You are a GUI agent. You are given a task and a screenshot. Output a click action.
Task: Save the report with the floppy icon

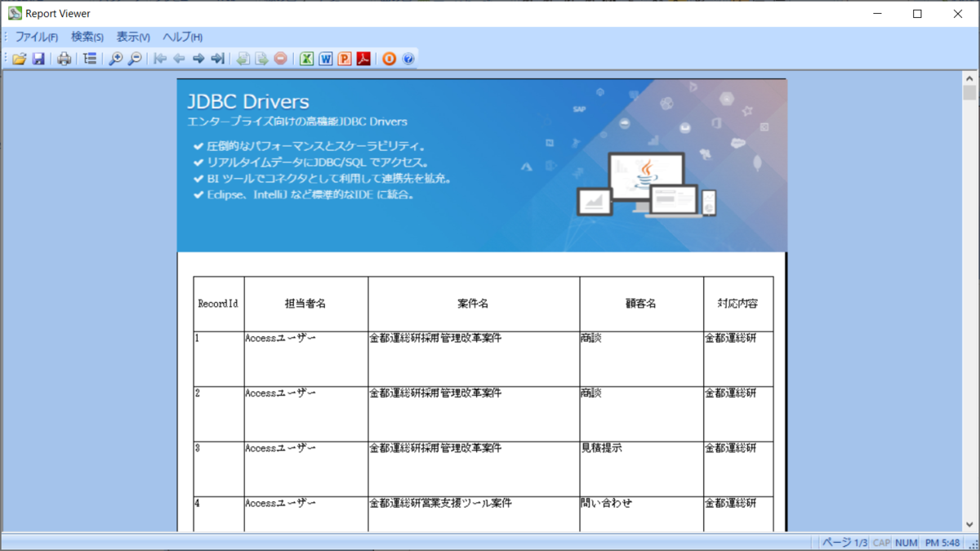[x=38, y=59]
